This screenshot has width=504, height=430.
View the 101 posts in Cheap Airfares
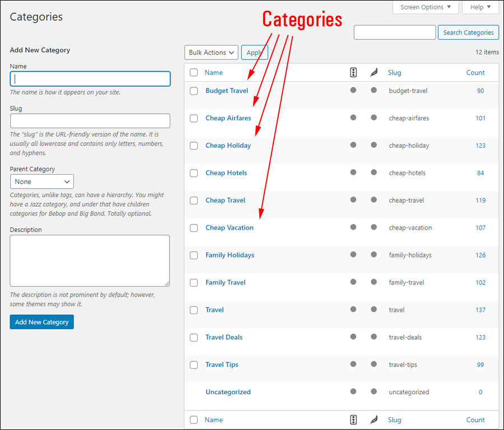tap(480, 118)
